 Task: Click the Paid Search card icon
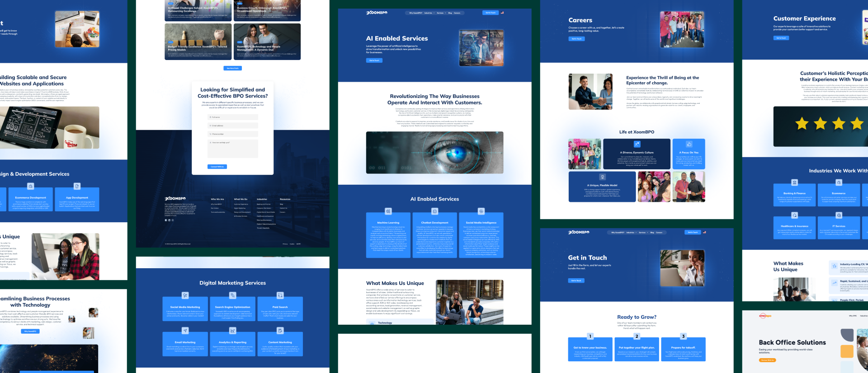[280, 295]
